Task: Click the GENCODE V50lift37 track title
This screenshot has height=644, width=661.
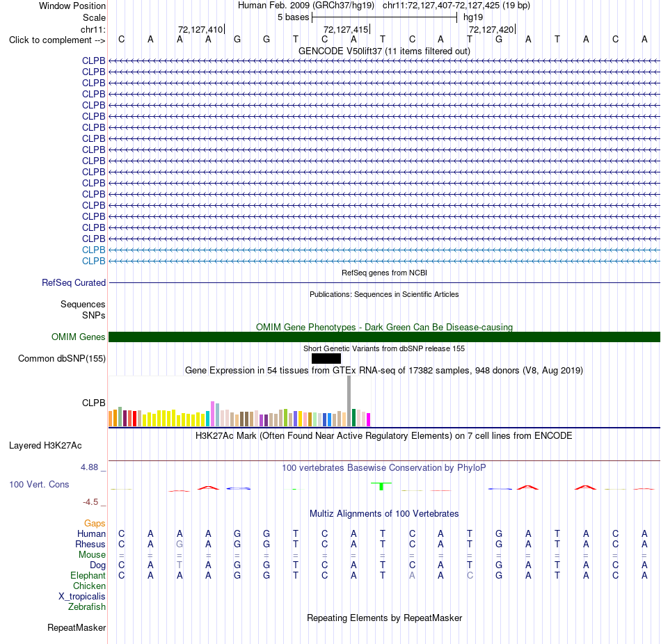Action: (384, 51)
